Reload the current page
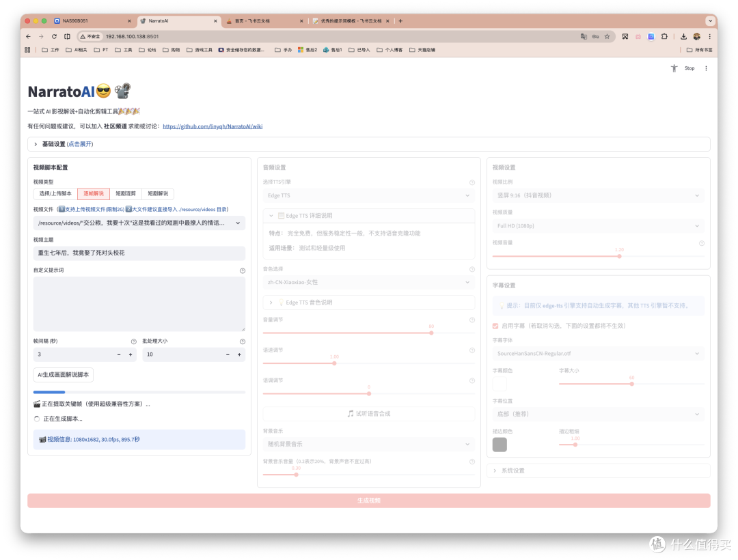The width and height of the screenshot is (738, 560). point(54,36)
